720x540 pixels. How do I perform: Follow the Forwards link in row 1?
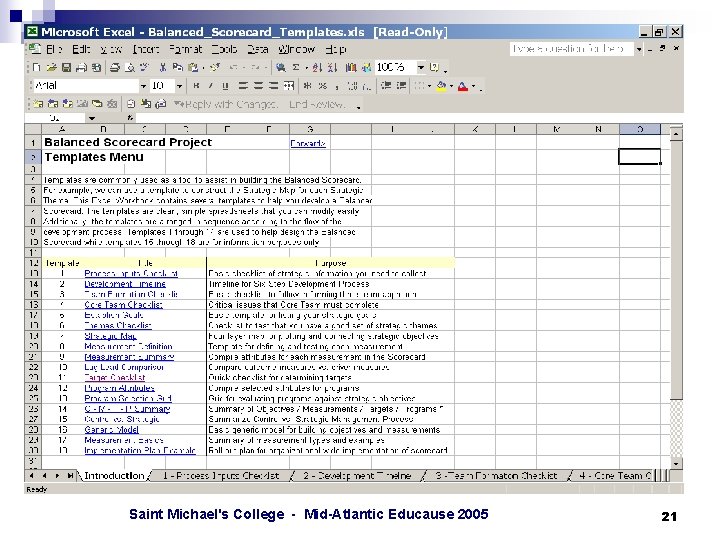click(308, 143)
